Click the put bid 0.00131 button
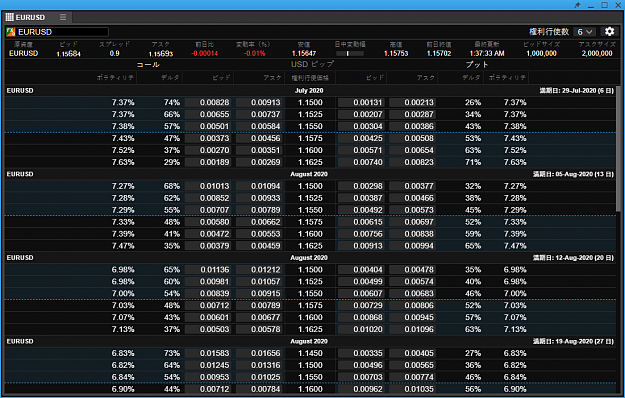Screen dimensions: 625x398 tap(361, 102)
